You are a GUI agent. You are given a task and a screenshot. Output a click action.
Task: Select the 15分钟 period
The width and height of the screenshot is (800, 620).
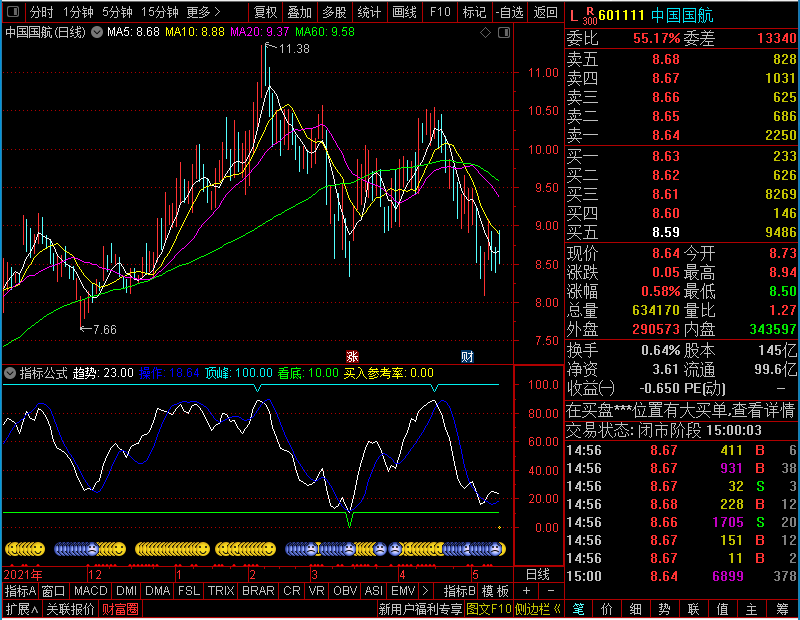tap(160, 12)
